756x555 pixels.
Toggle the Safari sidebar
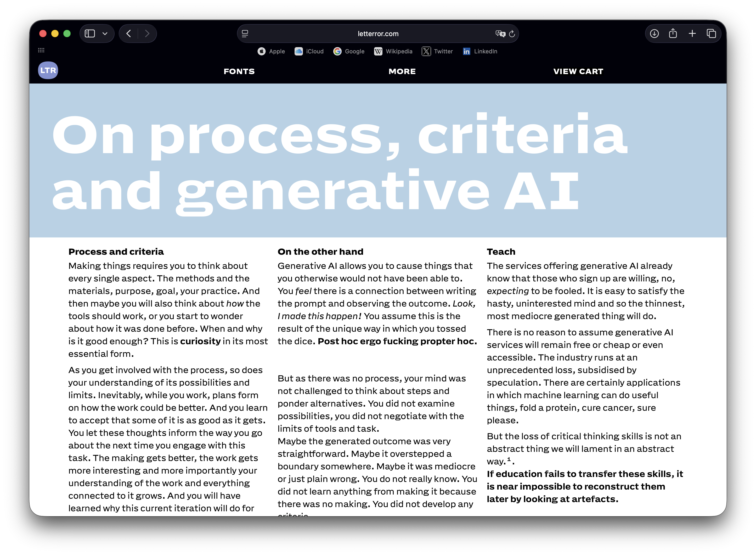pos(90,34)
